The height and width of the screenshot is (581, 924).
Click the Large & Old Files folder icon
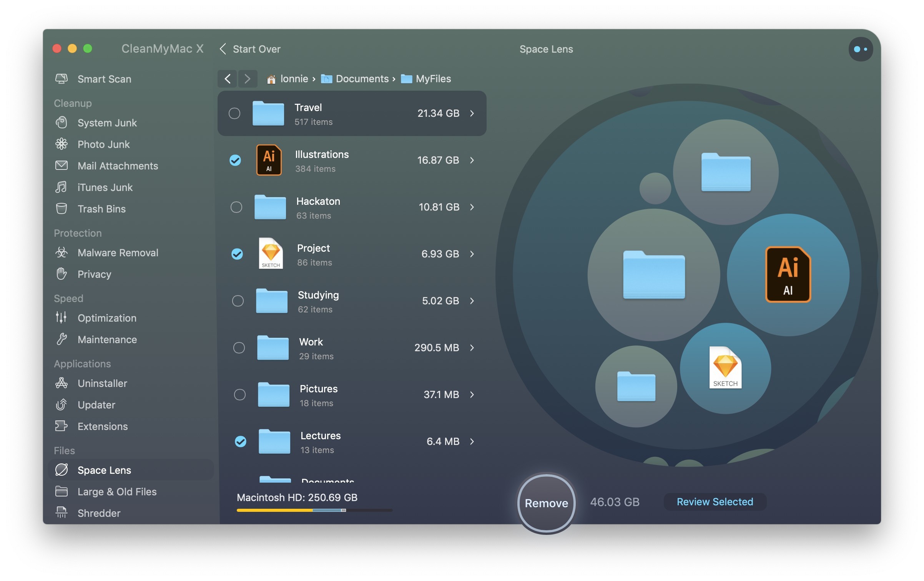tap(61, 491)
